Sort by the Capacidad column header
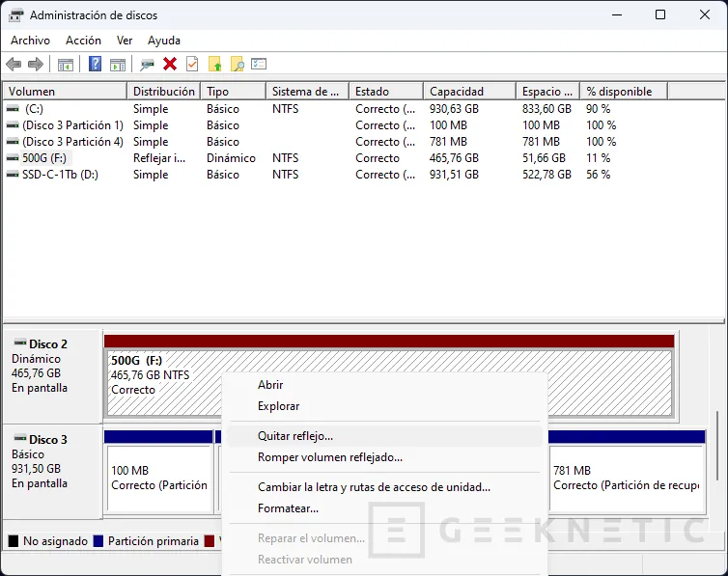The image size is (728, 576). [x=470, y=92]
